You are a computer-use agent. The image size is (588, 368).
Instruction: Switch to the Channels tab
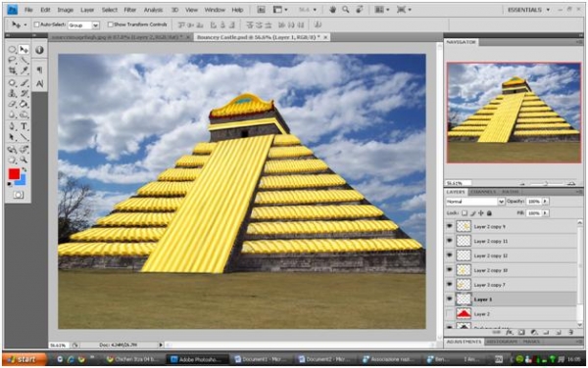click(482, 192)
